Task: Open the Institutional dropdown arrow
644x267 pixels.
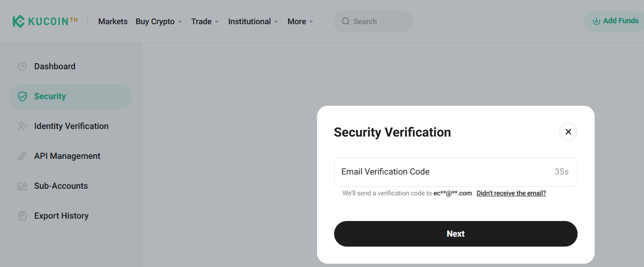Action: 276,22
